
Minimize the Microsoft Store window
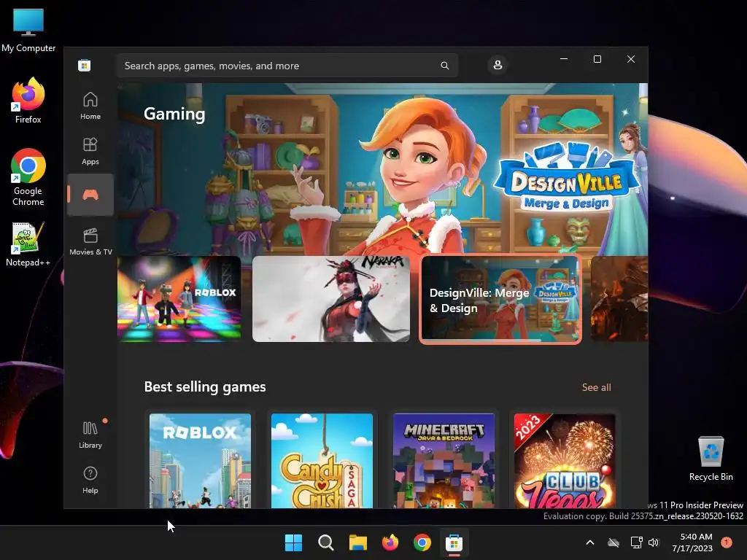point(564,59)
